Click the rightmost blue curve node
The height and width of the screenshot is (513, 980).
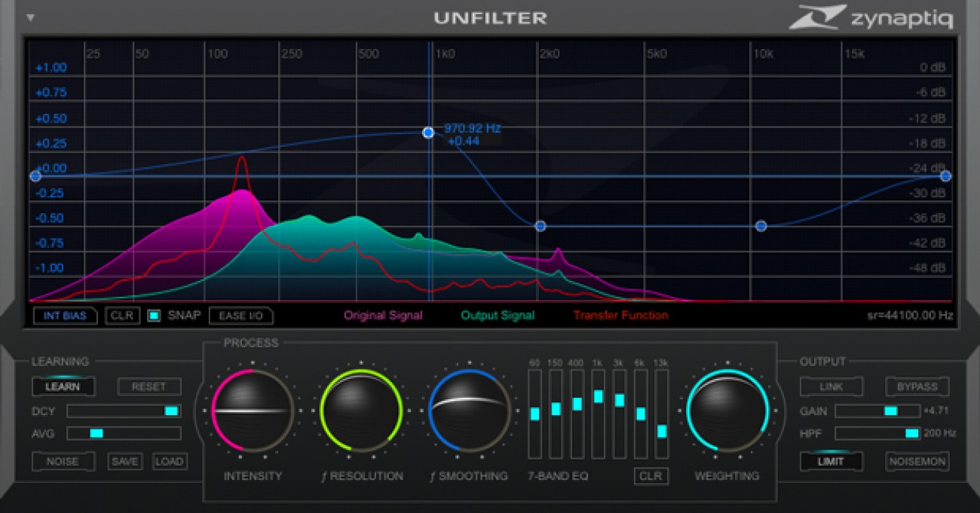[x=945, y=176]
